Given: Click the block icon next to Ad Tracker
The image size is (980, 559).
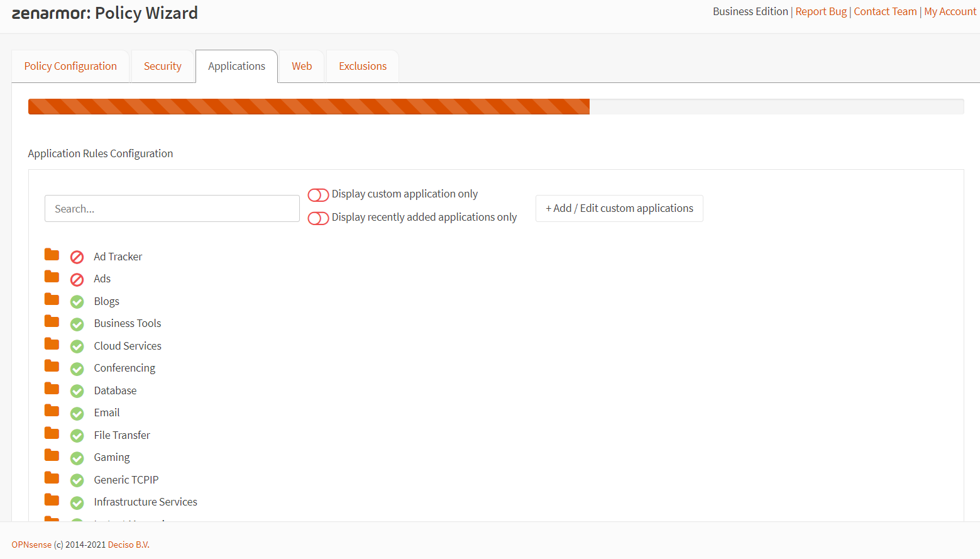Looking at the screenshot, I should pyautogui.click(x=77, y=257).
